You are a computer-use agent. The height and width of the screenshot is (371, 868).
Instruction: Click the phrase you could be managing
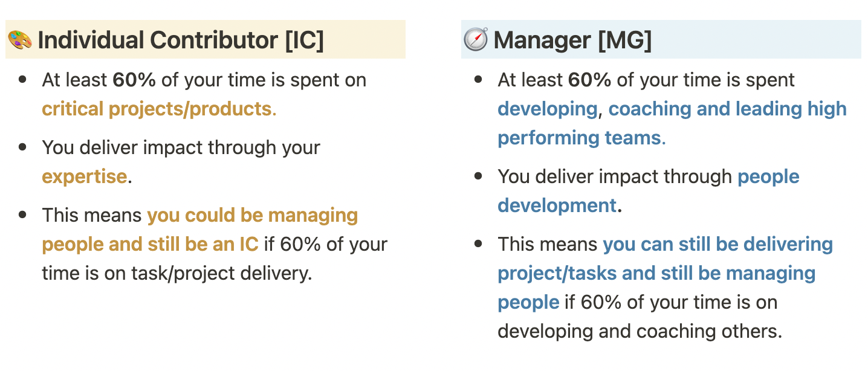tap(253, 216)
